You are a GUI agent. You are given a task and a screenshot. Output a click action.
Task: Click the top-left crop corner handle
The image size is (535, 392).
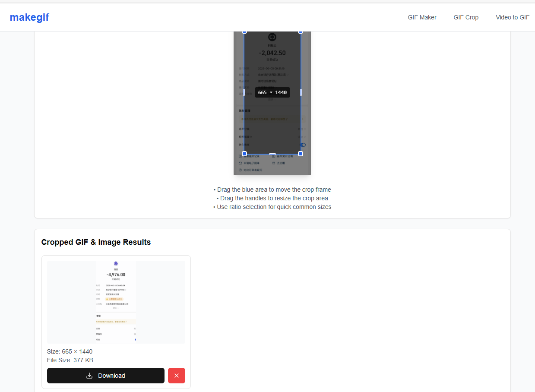click(244, 32)
